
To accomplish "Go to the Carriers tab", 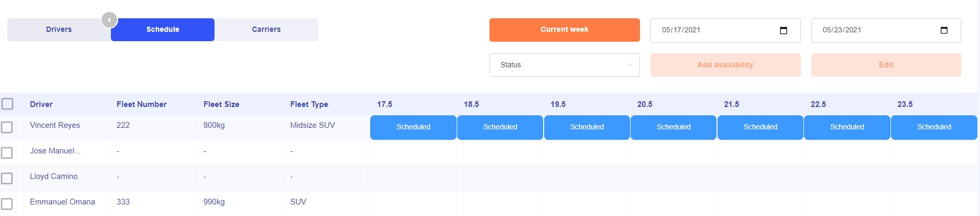I will pyautogui.click(x=266, y=30).
